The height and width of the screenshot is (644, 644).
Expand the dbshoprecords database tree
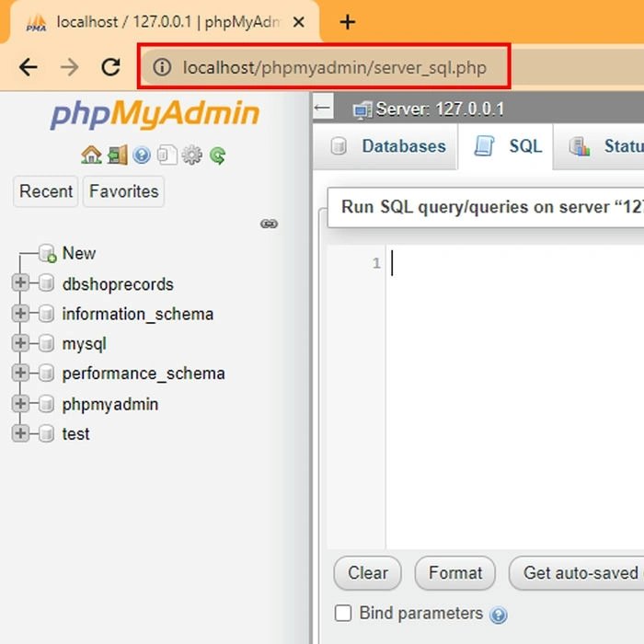tap(20, 282)
